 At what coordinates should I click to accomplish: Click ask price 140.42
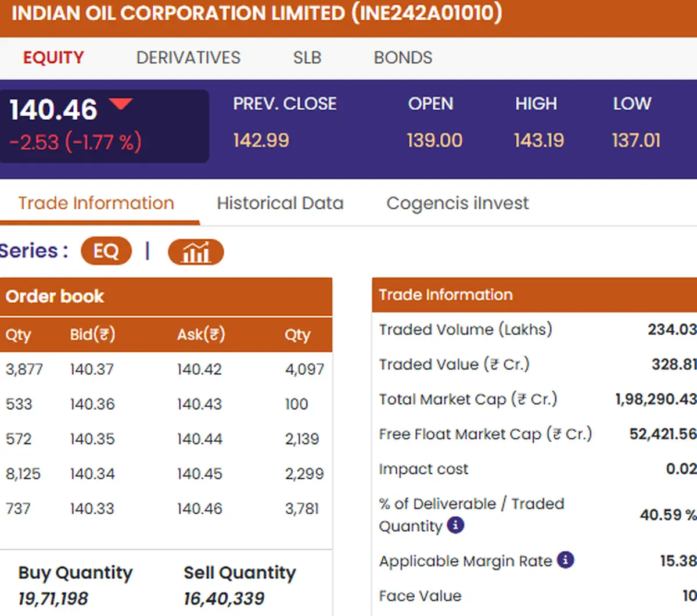(x=199, y=369)
